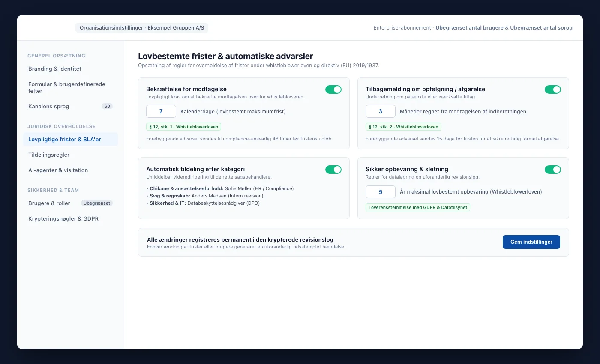600x364 pixels.
Task: Click the Ubegrænset antal sprog header text
Action: (x=541, y=28)
